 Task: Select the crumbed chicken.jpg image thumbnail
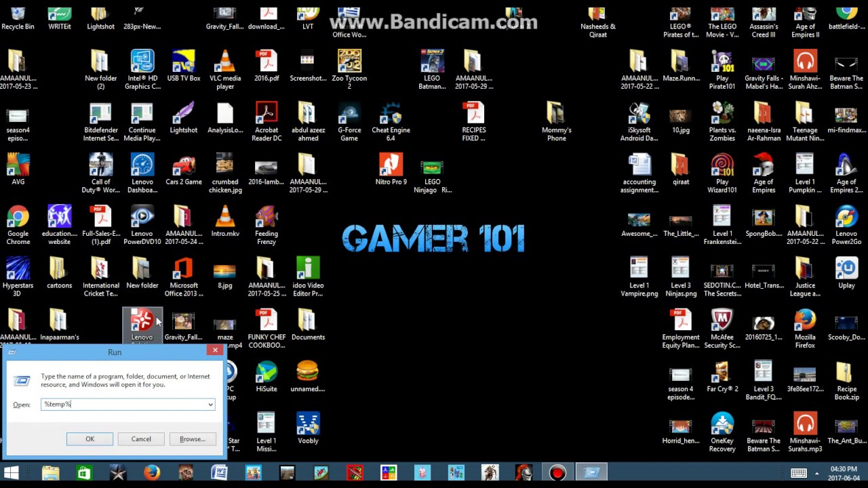(x=225, y=174)
